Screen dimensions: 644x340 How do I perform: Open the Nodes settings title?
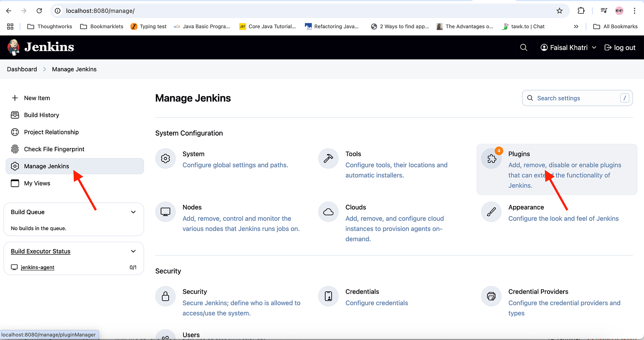192,207
